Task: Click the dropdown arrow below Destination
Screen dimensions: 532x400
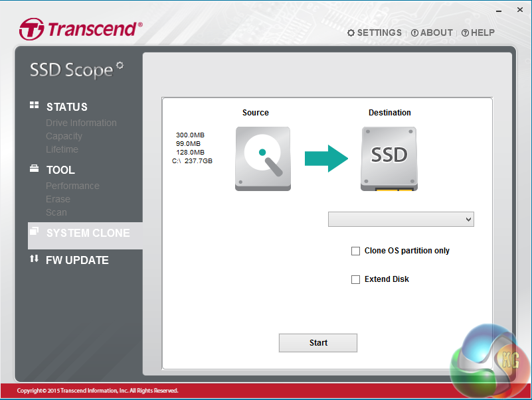Action: tap(468, 219)
